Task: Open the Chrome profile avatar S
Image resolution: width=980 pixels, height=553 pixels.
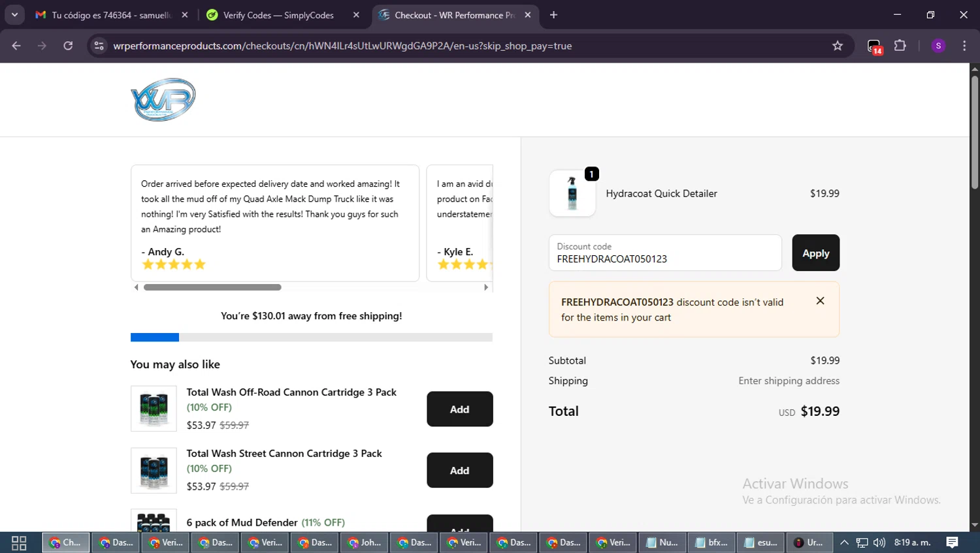Action: 938,46
